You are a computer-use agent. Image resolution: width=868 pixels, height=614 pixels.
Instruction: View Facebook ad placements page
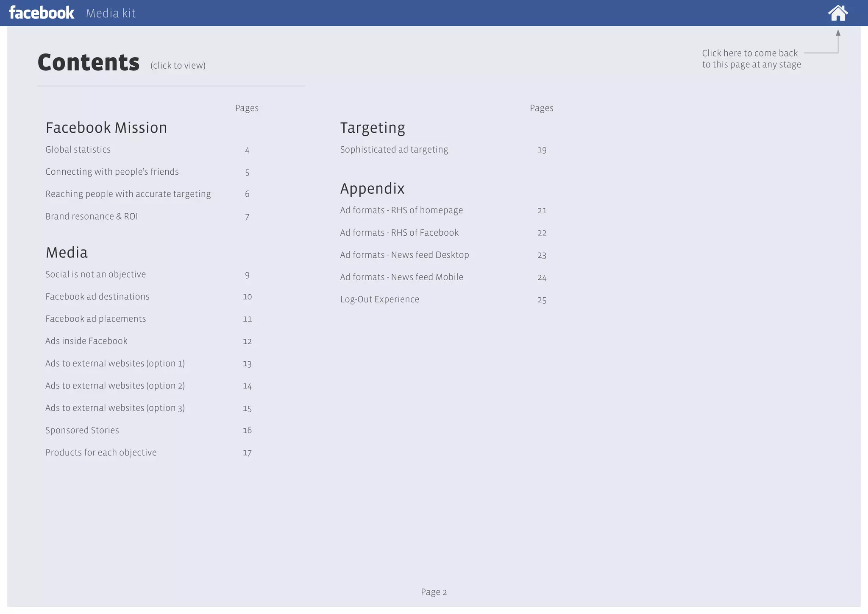[95, 319]
